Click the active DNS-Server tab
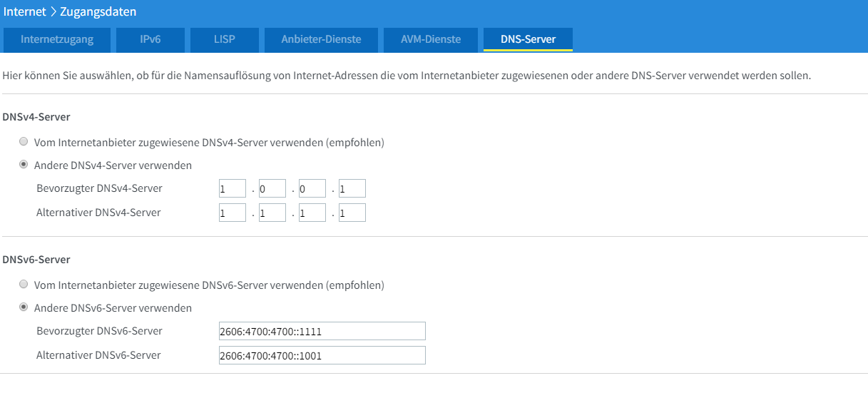 coord(528,40)
